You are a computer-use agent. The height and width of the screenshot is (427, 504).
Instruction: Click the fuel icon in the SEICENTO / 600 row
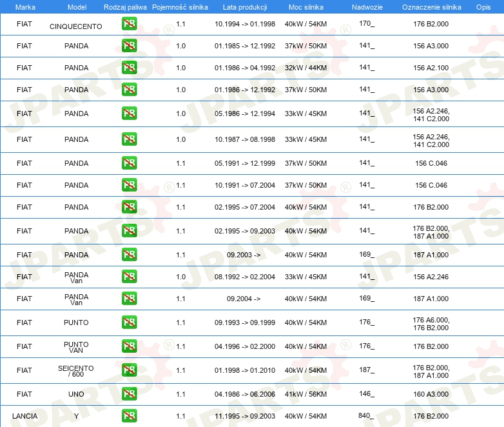pos(129,370)
